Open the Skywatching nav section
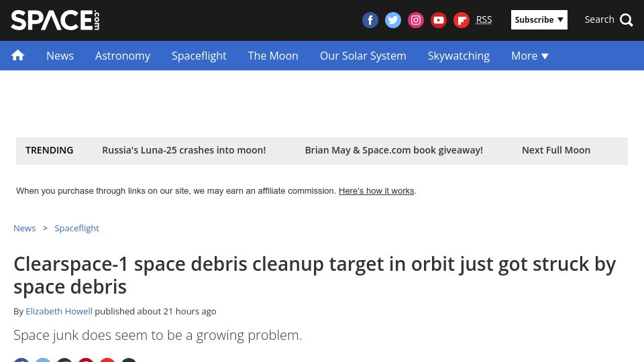This screenshot has width=644, height=362. pos(459,56)
